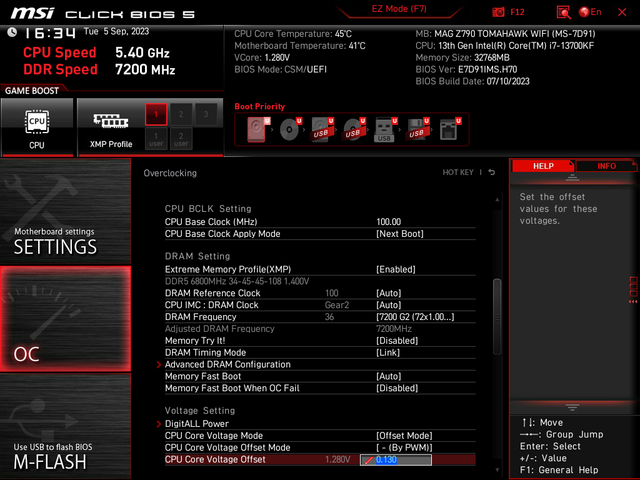Open CPU IMC : DRAM Clock dropdown
Screen dimensions: 640x480
388,305
